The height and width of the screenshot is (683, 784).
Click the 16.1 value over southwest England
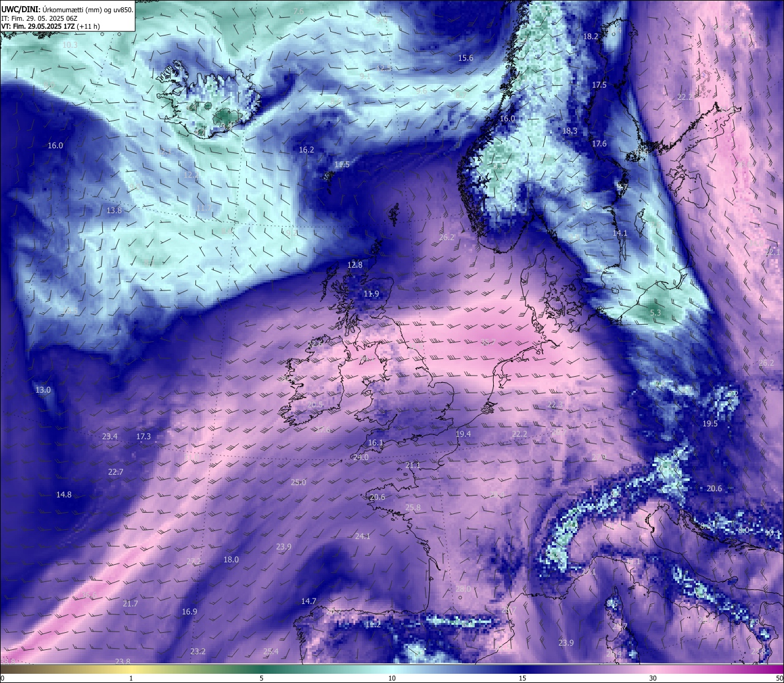pyautogui.click(x=375, y=442)
